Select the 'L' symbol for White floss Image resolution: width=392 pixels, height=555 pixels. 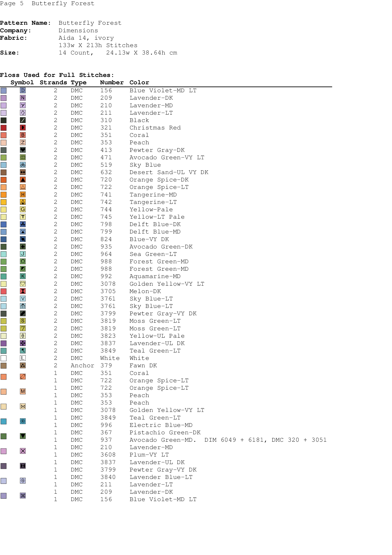(x=23, y=358)
